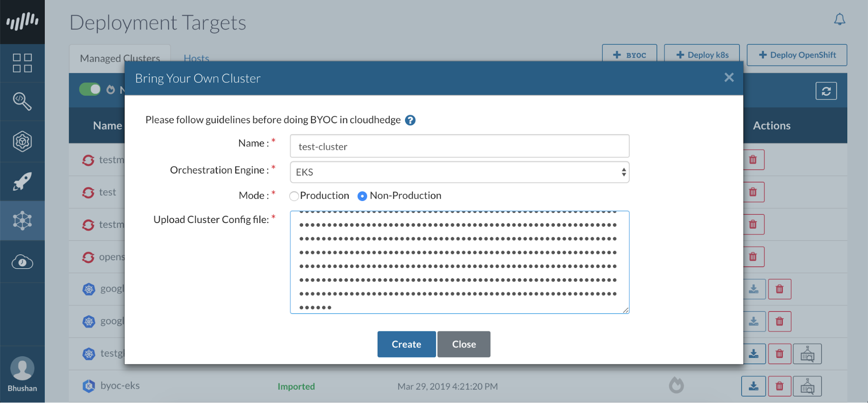The height and width of the screenshot is (403, 868).
Task: Click the help question mark beside guidelines
Action: click(x=410, y=120)
